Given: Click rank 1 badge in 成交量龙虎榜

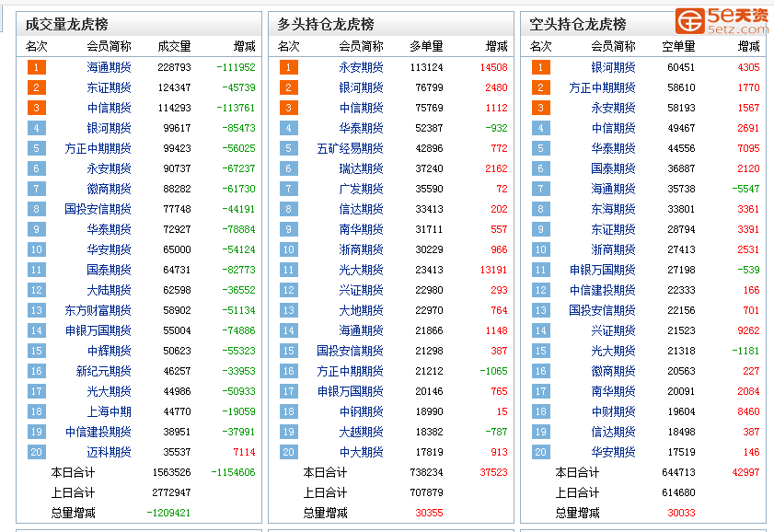Looking at the screenshot, I should click(37, 67).
